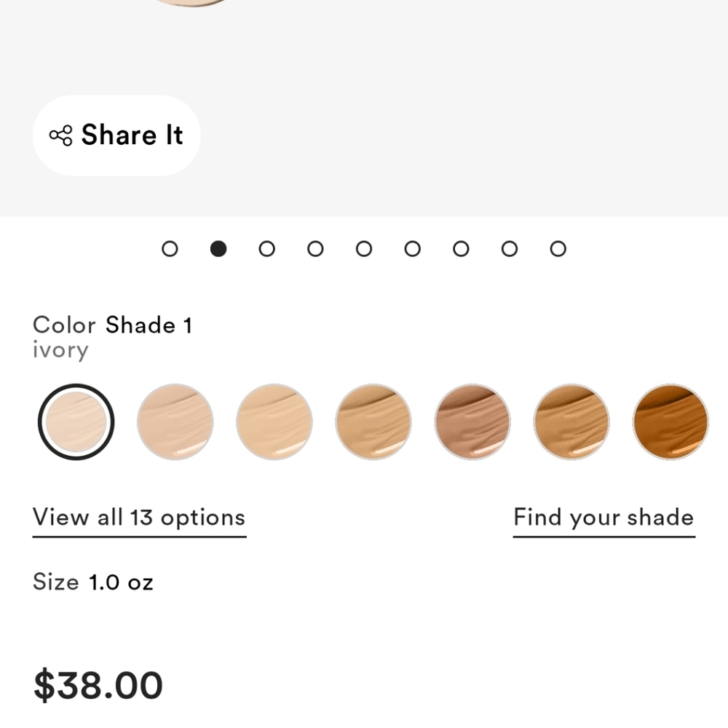This screenshot has height=728, width=728.
Task: Click the ivory shade name text
Action: point(60,350)
